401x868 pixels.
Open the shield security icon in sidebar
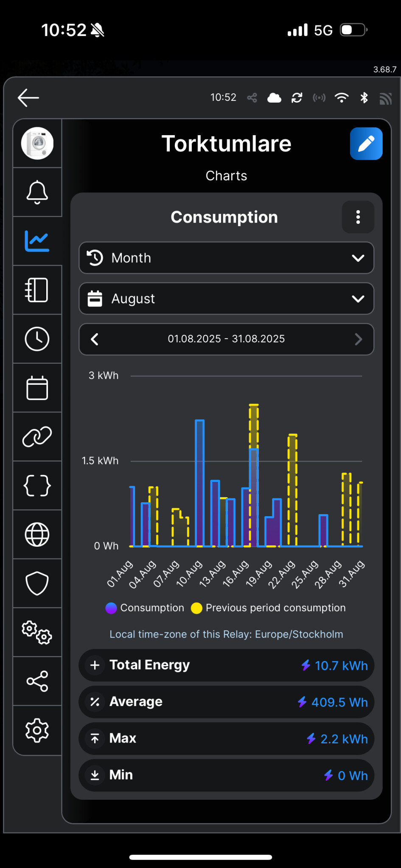pyautogui.click(x=37, y=584)
